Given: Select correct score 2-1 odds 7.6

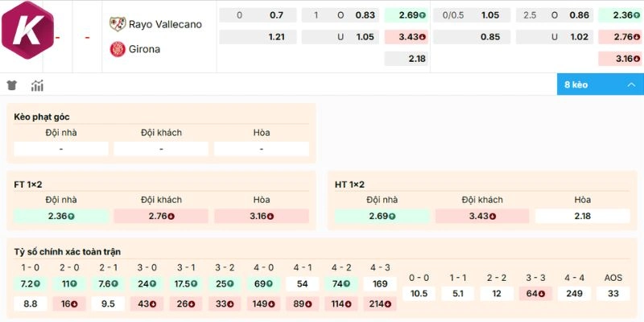Looking at the screenshot, I should [x=108, y=284].
